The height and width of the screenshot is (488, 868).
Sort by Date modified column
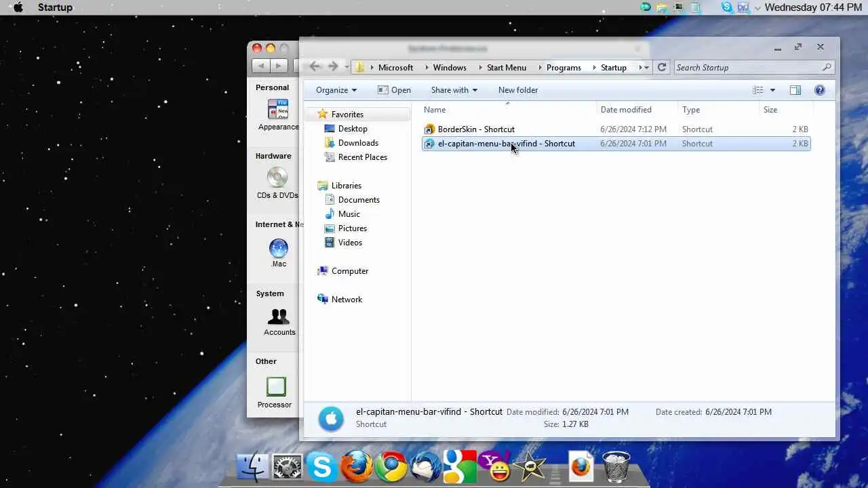(x=637, y=110)
